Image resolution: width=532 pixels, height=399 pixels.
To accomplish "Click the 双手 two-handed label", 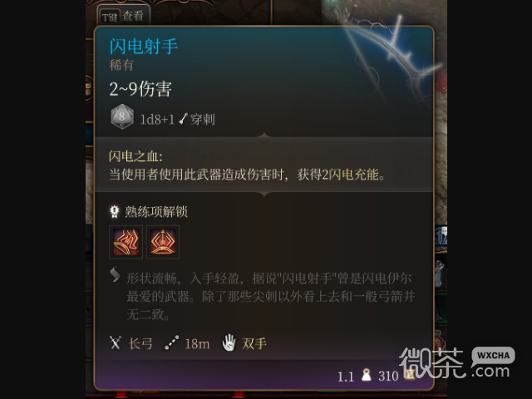I will click(x=254, y=343).
